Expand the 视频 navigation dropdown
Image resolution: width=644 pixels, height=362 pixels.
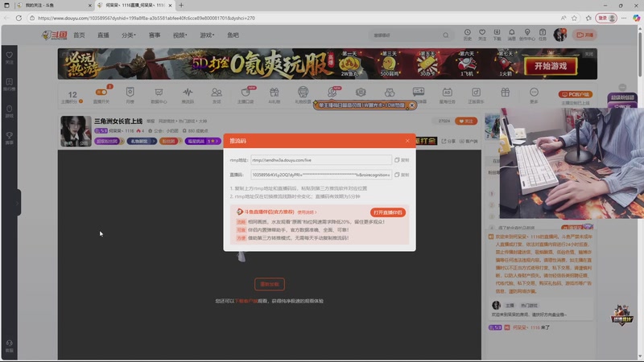[180, 35]
